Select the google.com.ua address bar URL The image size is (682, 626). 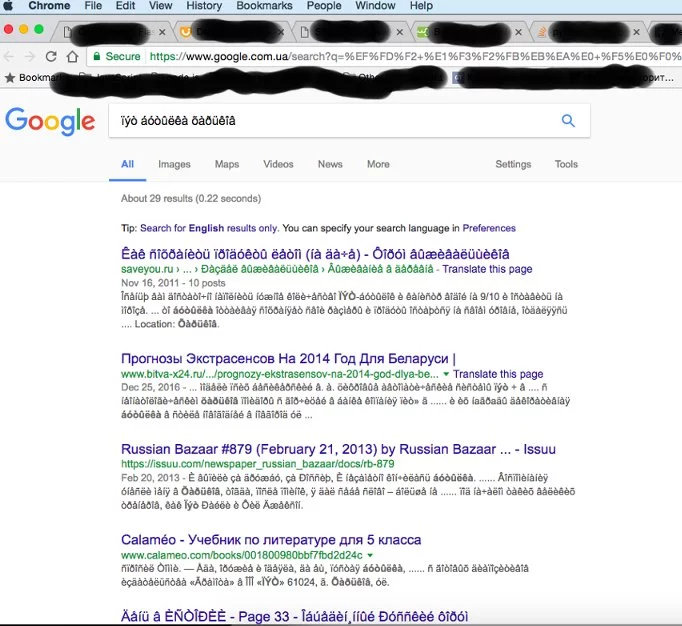415,57
